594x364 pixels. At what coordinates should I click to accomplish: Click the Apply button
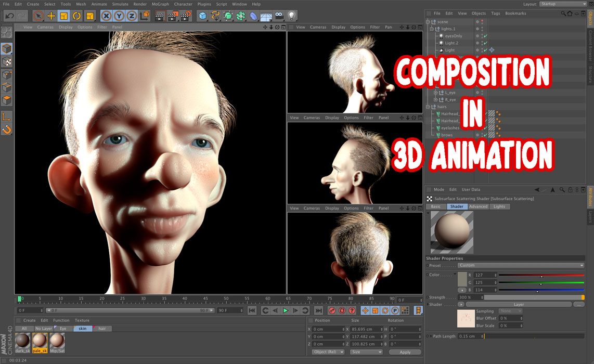pyautogui.click(x=405, y=352)
